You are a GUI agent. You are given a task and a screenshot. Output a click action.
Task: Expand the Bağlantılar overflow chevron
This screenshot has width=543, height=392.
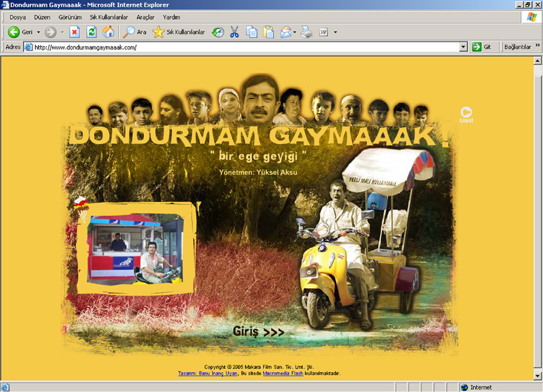pyautogui.click(x=537, y=45)
